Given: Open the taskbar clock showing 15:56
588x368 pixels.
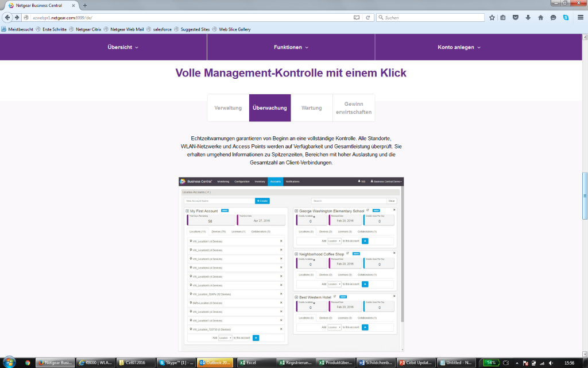Looking at the screenshot, I should [569, 363].
